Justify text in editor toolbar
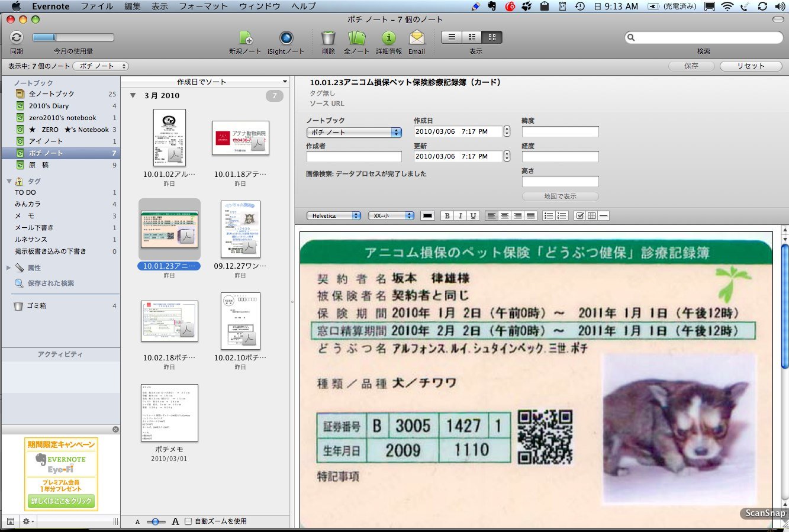 (530, 216)
